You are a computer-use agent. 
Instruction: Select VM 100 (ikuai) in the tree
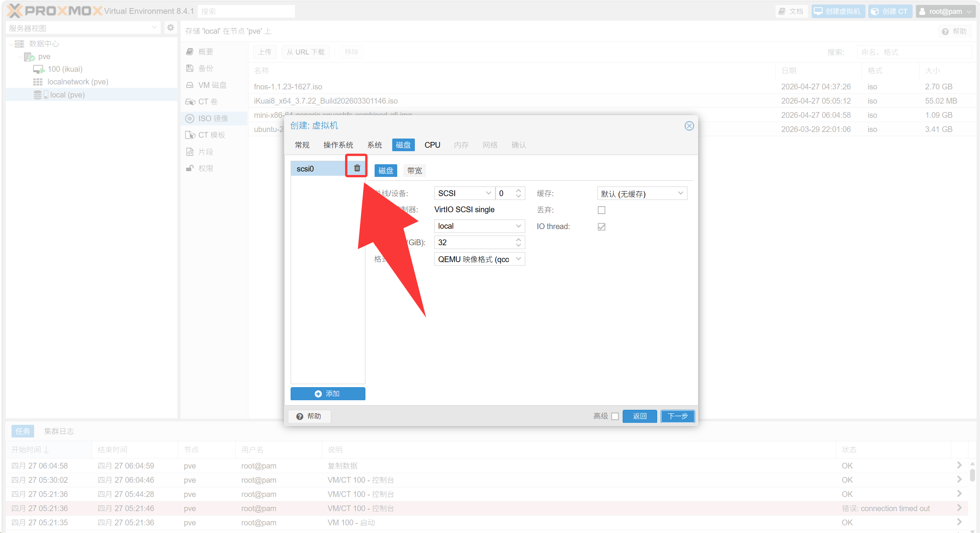point(64,69)
